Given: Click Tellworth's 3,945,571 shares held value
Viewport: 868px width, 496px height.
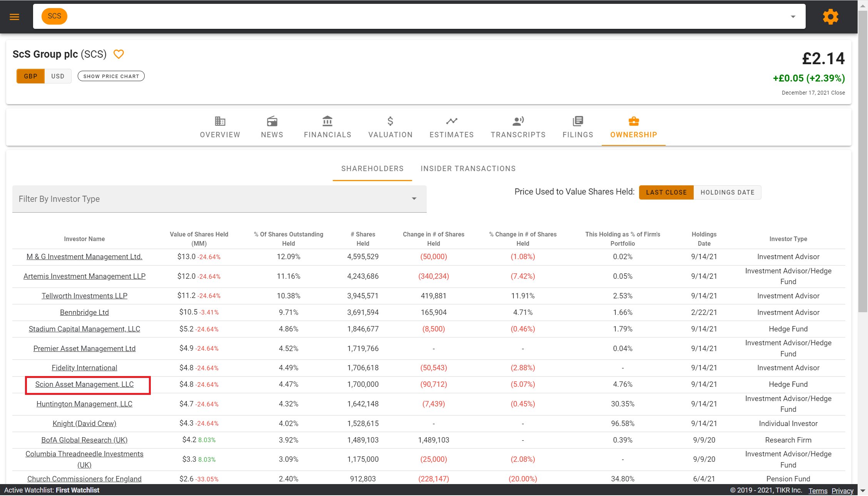Looking at the screenshot, I should coord(363,296).
